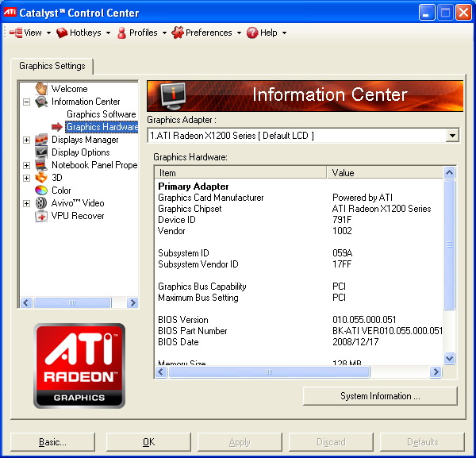Click the Help question mark icon
The height and width of the screenshot is (458, 476).
tap(252, 33)
